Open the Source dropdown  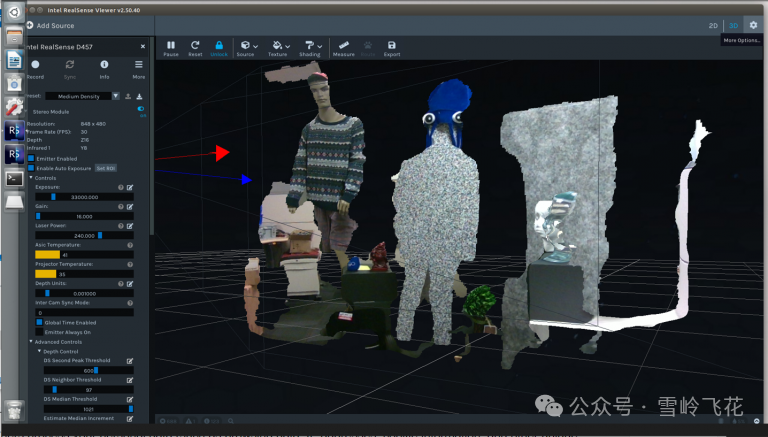pyautogui.click(x=246, y=45)
